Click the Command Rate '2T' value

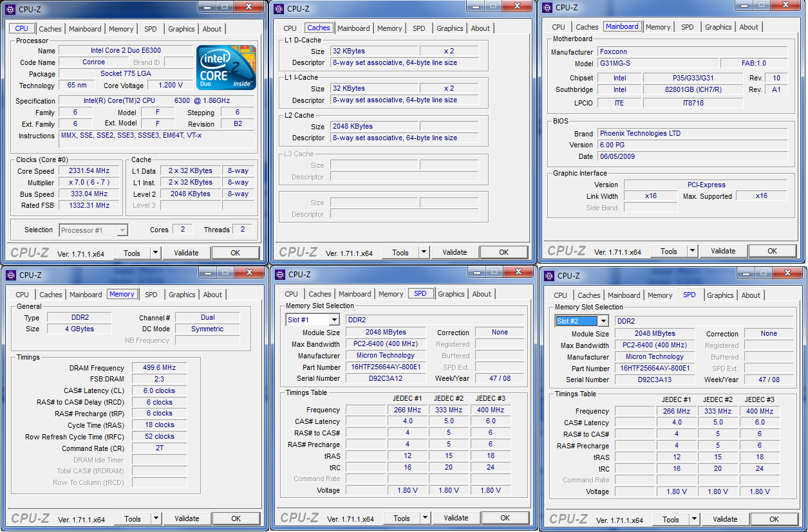point(159,448)
